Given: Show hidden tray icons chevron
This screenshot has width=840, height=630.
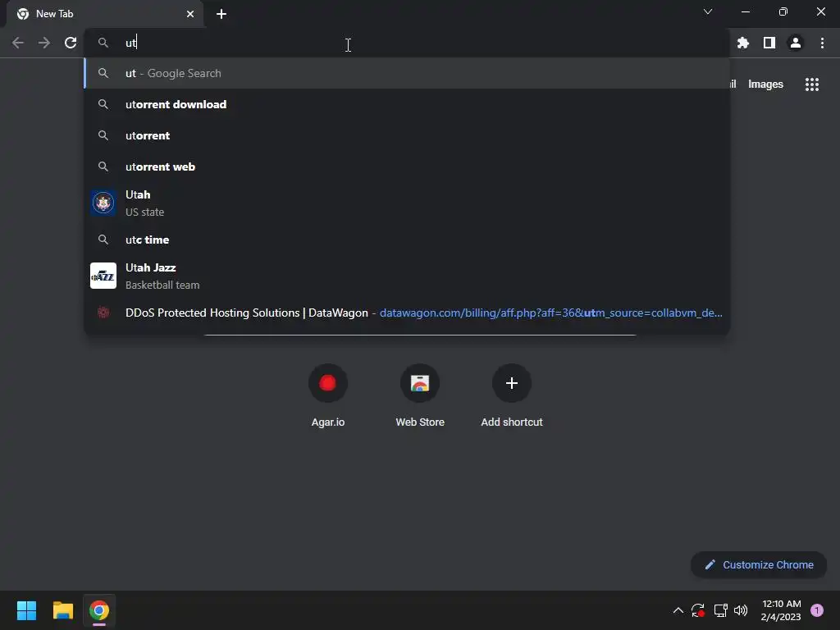Looking at the screenshot, I should pyautogui.click(x=678, y=610).
